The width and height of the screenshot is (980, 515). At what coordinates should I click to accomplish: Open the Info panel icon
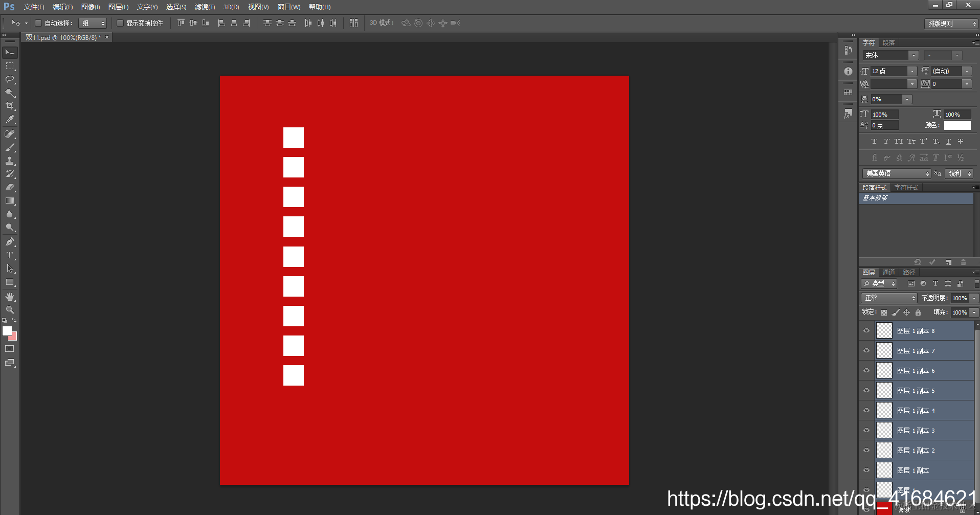click(848, 72)
